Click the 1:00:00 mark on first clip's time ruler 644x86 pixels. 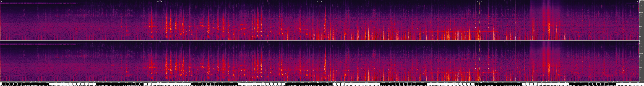pyautogui.click(x=47, y=83)
